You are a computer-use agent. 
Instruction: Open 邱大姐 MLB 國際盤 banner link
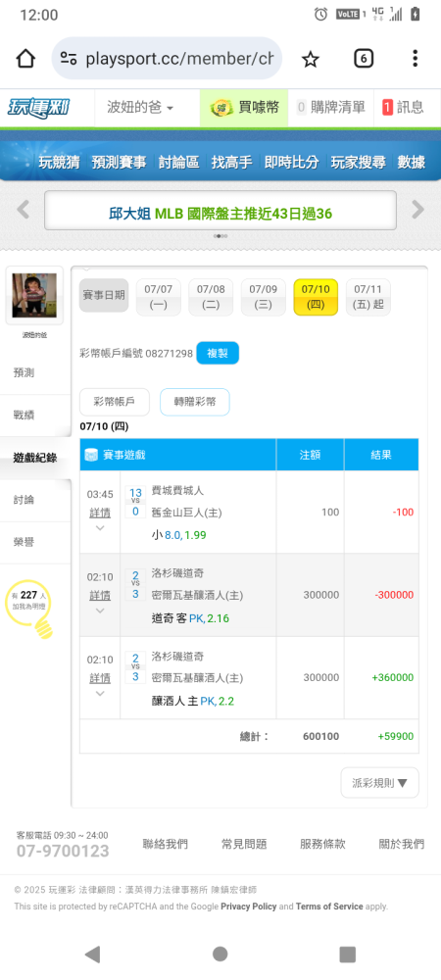click(x=220, y=214)
